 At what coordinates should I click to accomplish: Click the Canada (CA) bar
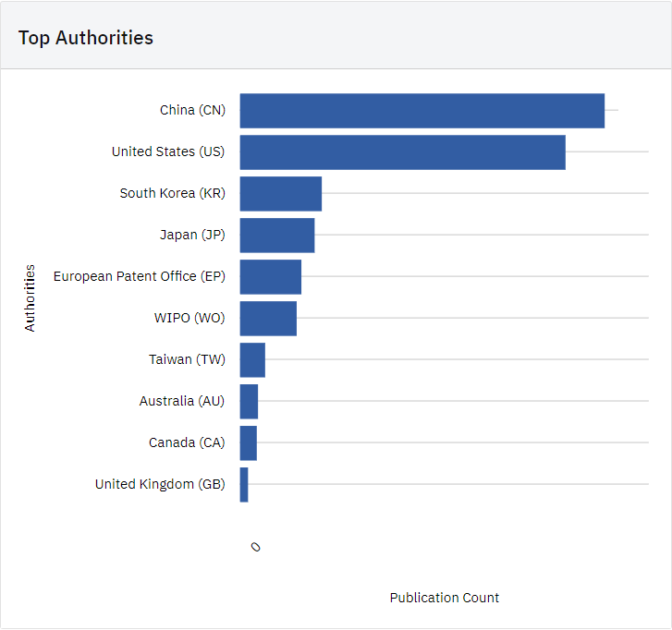pyautogui.click(x=248, y=443)
